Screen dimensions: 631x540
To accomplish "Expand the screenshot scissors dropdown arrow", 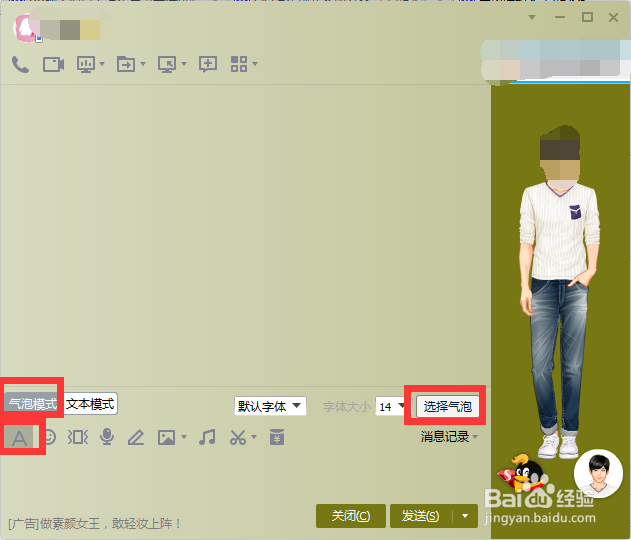I will click(x=254, y=437).
